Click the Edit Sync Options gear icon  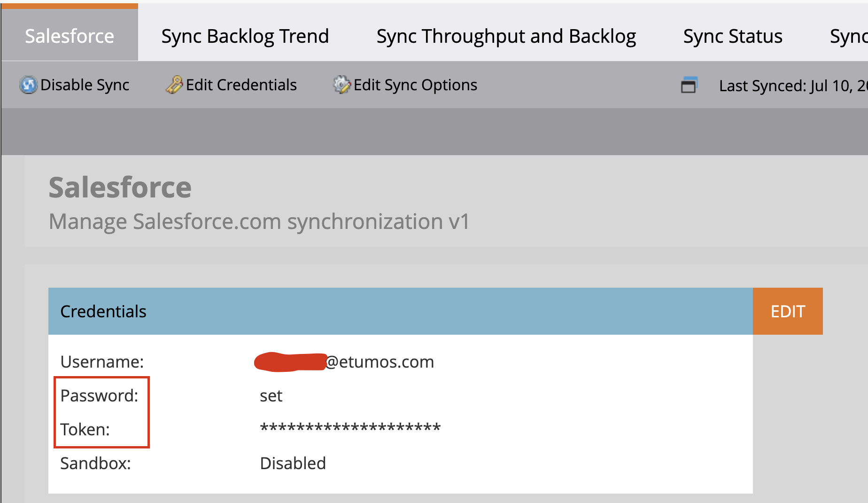342,85
